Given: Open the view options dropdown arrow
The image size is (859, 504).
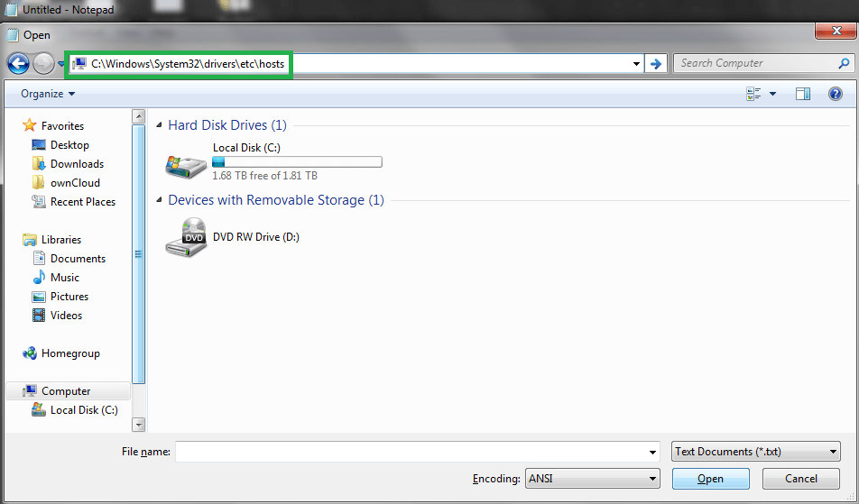Looking at the screenshot, I should (x=773, y=94).
